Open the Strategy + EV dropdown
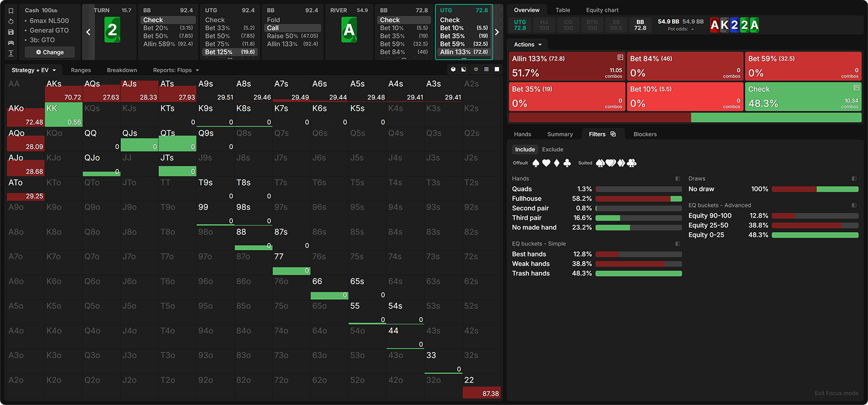The width and height of the screenshot is (868, 405). 34,70
